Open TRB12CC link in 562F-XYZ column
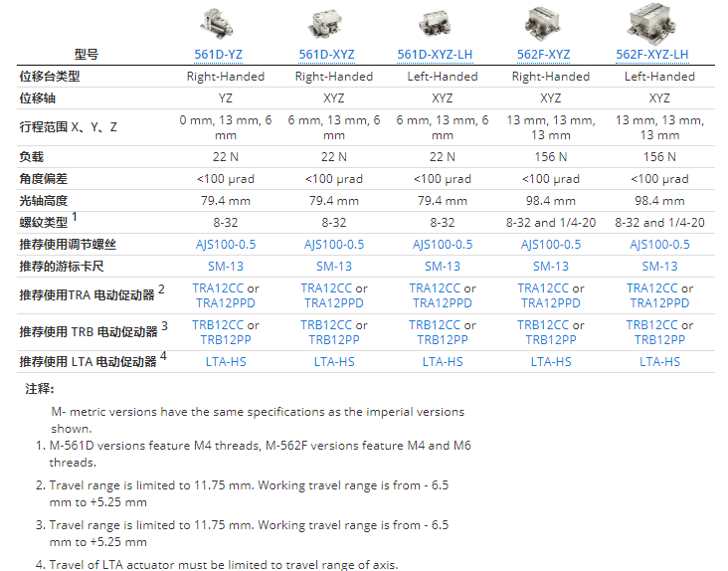Viewport: 728px width, 571px height. pyautogui.click(x=543, y=325)
